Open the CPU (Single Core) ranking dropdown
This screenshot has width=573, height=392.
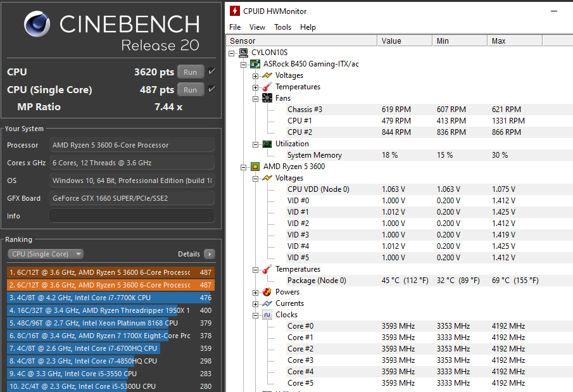click(46, 254)
